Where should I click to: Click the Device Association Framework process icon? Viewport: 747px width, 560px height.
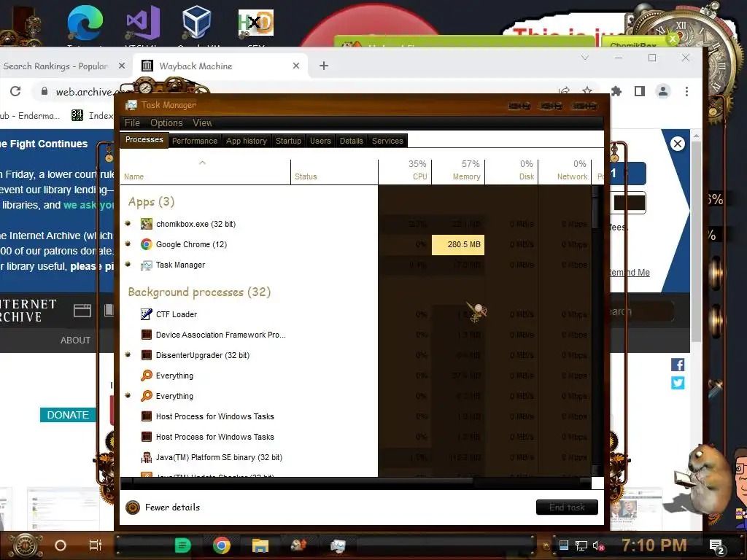click(146, 335)
